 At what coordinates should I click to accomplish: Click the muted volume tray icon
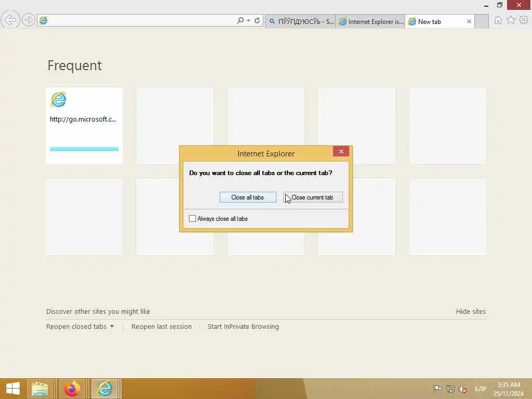(463, 389)
